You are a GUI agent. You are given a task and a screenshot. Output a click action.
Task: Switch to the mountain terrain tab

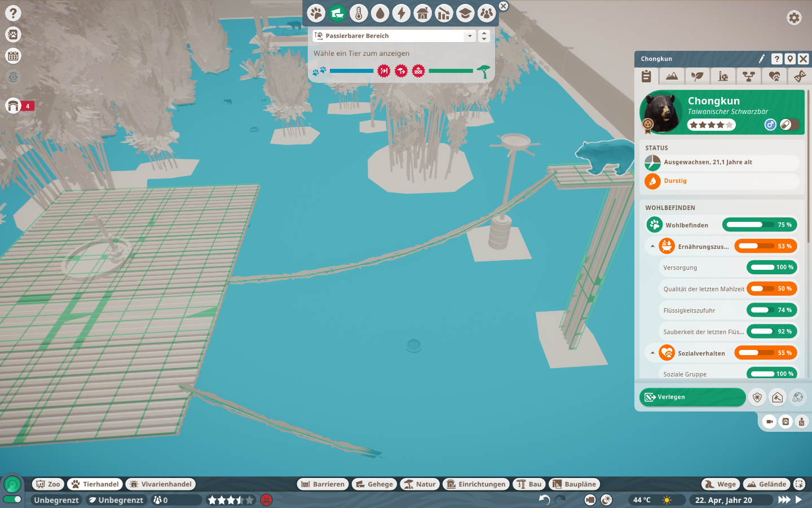(672, 76)
